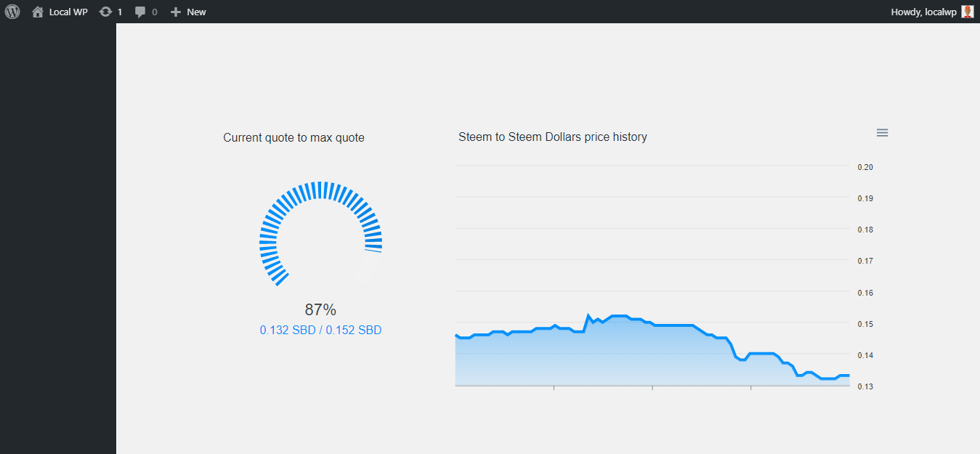Open the comments bubble icon
Viewport: 980px width, 454px height.
pos(140,12)
